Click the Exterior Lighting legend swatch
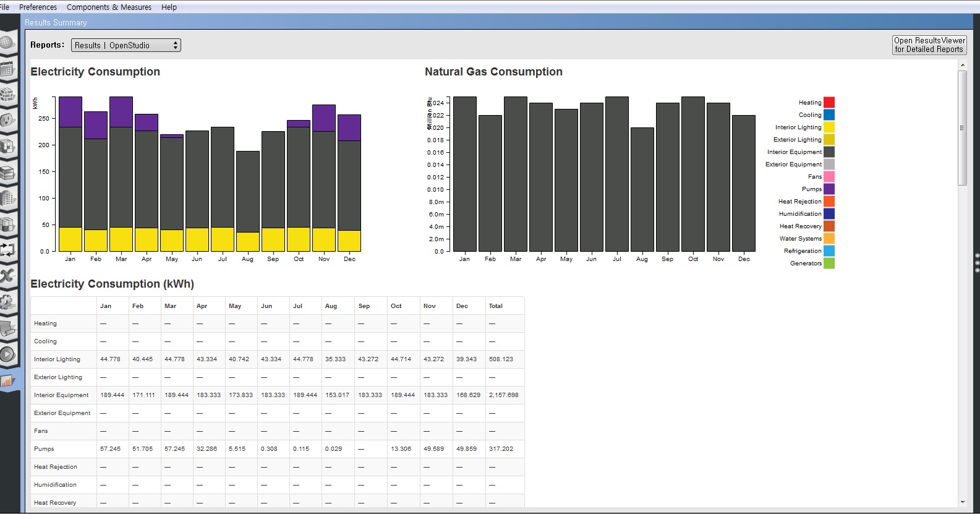Image resolution: width=980 pixels, height=514 pixels. point(829,140)
